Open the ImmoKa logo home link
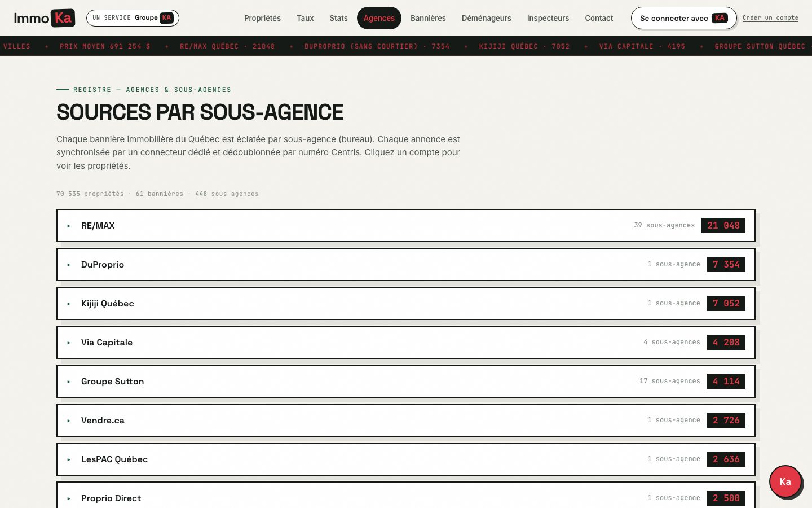Screen dimensions: 812x508 click(45, 18)
